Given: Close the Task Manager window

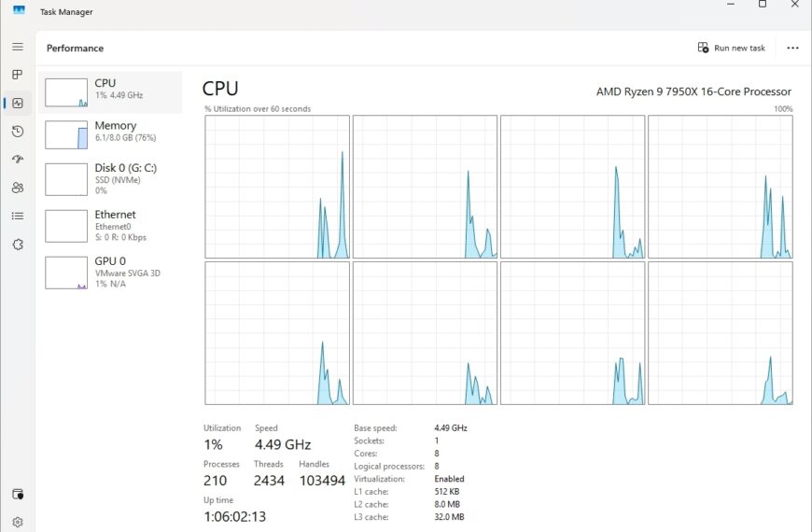Looking at the screenshot, I should tap(795, 4).
